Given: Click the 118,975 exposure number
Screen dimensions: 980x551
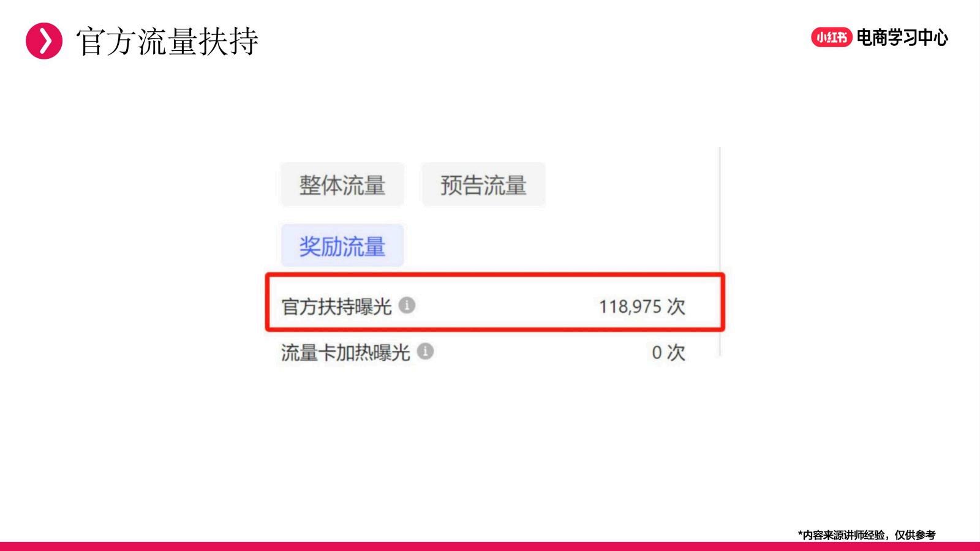Looking at the screenshot, I should click(x=630, y=306).
